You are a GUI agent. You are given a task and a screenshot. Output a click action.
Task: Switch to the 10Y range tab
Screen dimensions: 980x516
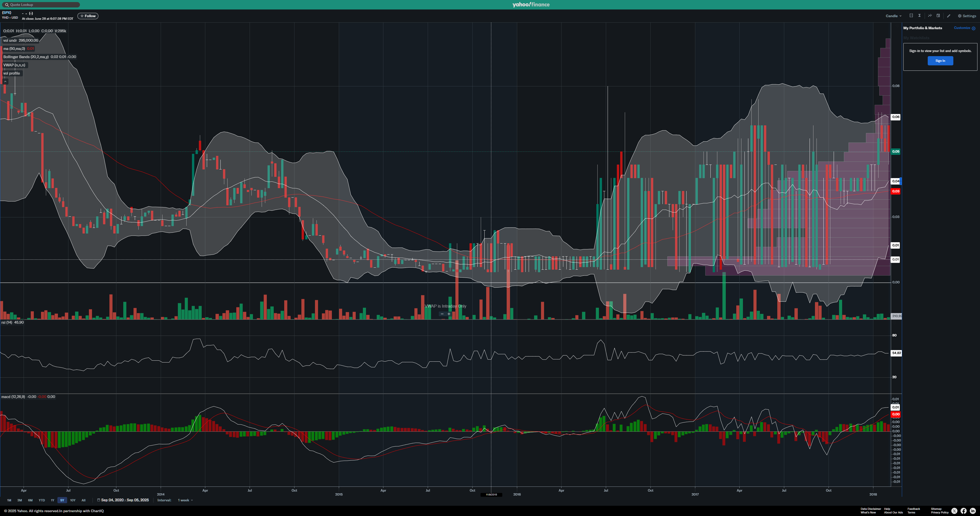73,500
